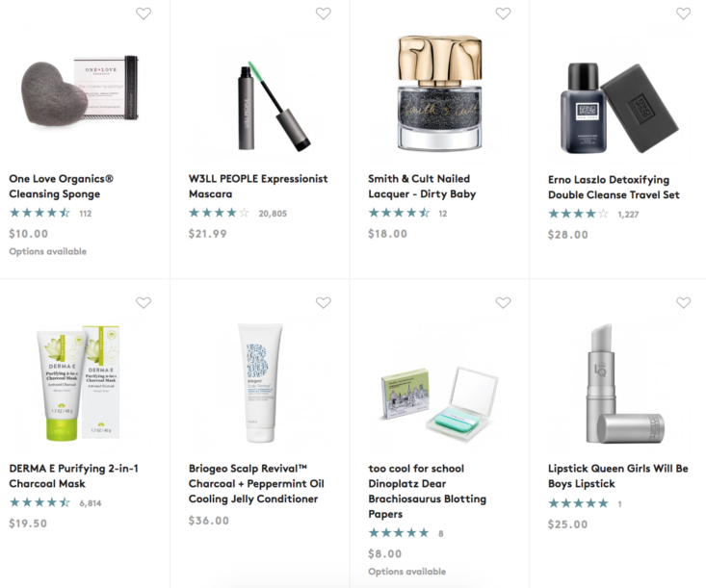Open One Love Organics Cleansing Sponge title link

[x=62, y=187]
